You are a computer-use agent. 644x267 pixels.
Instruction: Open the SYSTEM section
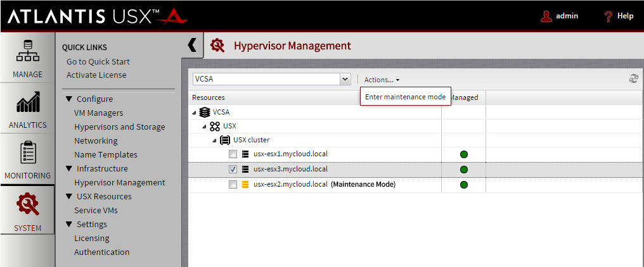27,209
